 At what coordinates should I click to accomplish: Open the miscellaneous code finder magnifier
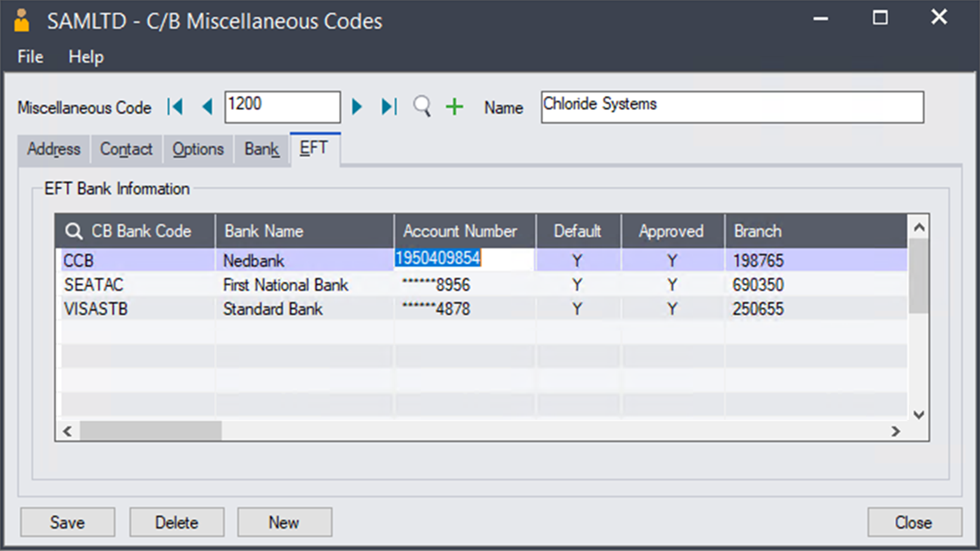click(422, 107)
